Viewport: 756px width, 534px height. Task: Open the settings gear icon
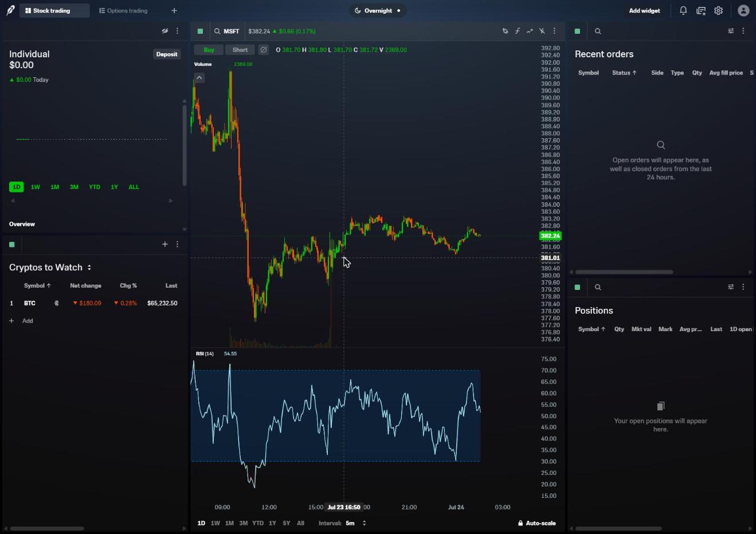click(719, 10)
